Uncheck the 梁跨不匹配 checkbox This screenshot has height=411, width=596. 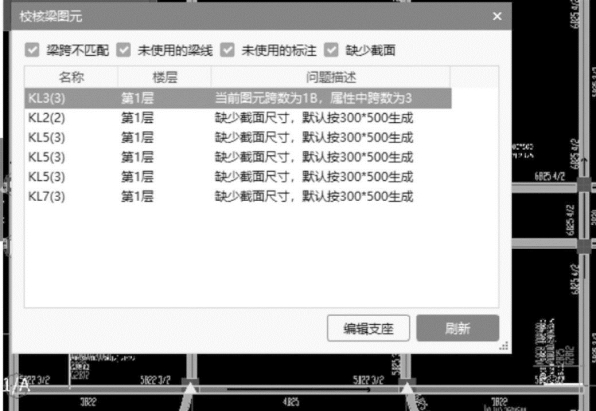point(32,50)
